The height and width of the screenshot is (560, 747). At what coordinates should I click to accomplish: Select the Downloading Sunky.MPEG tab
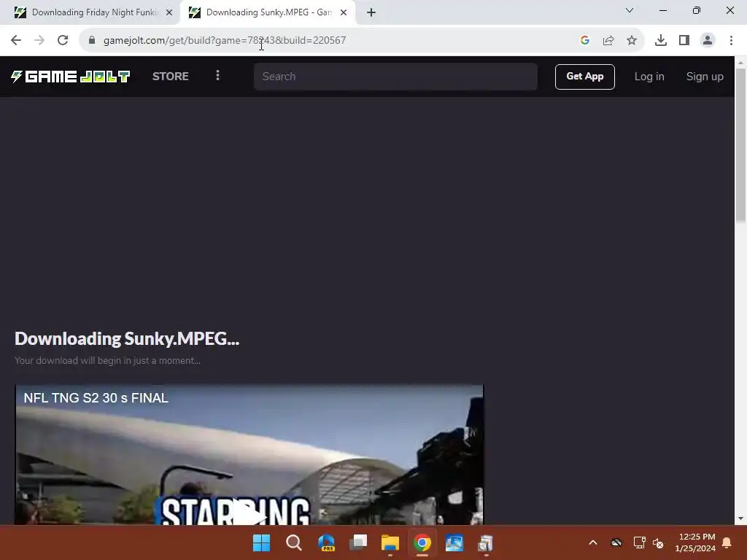tap(267, 12)
